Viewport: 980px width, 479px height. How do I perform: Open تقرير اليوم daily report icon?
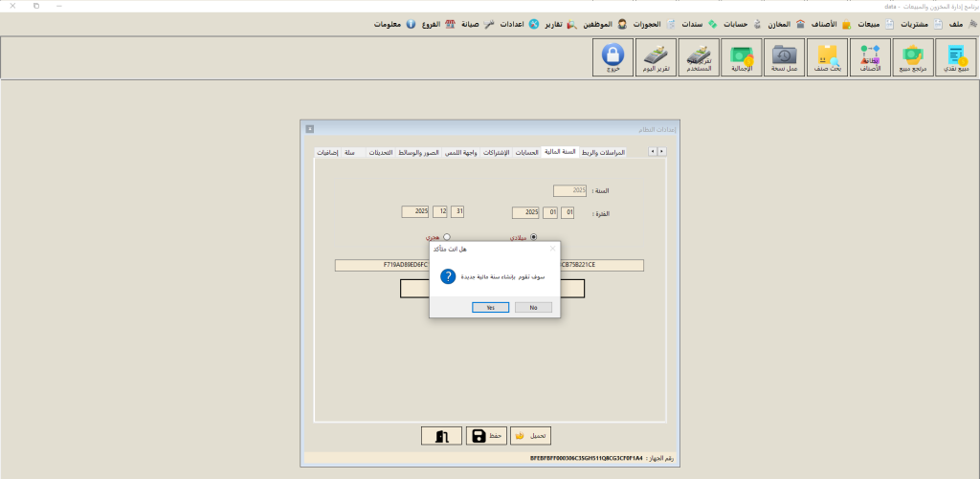(655, 58)
